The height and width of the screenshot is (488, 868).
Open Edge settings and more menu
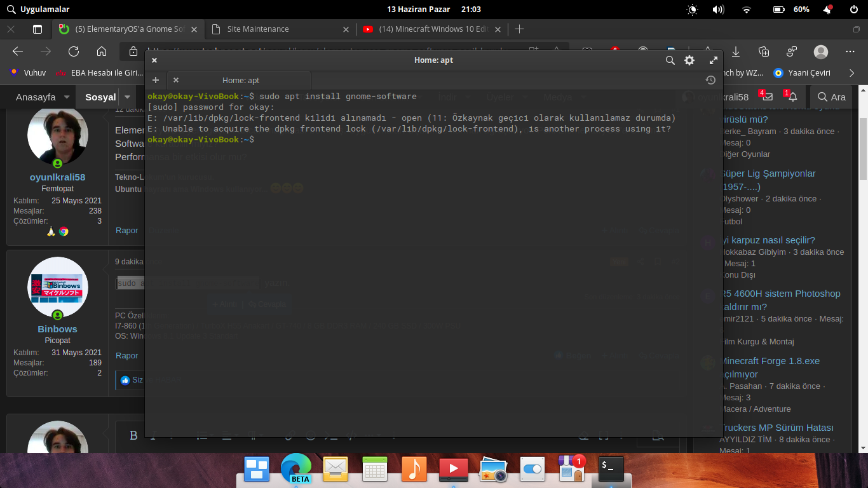point(850,51)
